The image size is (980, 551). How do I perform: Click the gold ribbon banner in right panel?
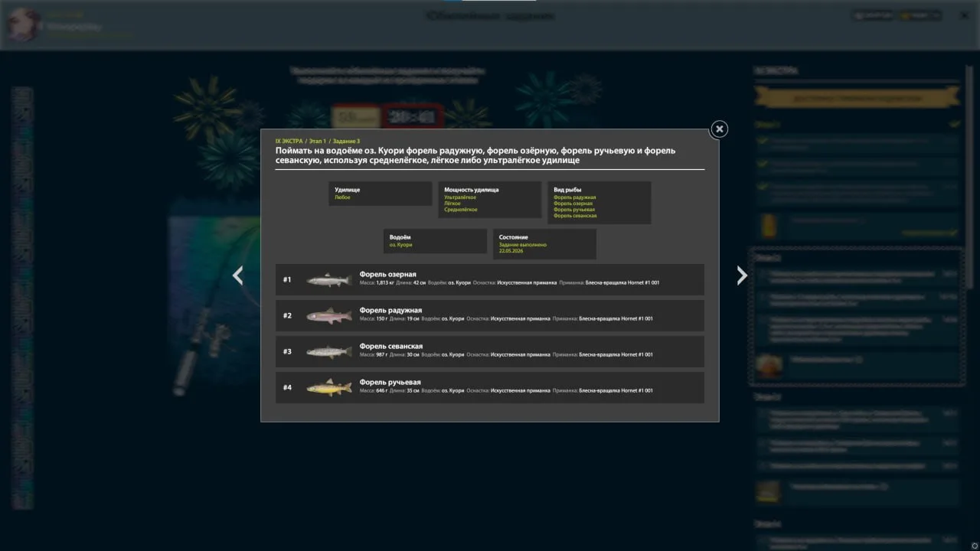pyautogui.click(x=857, y=98)
